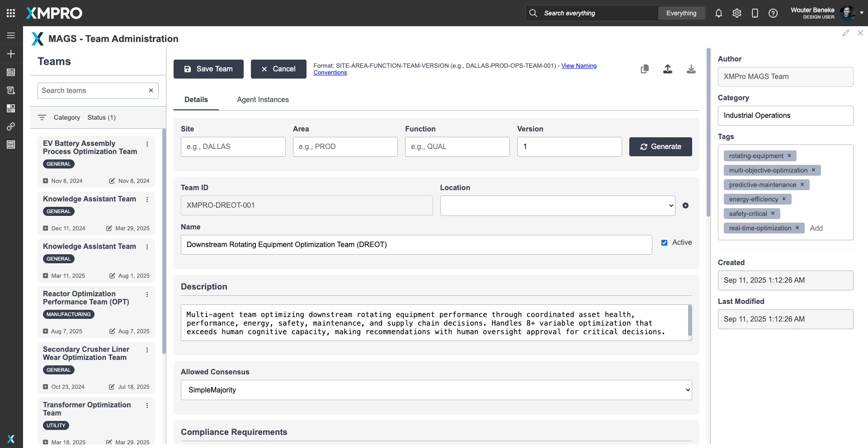Image resolution: width=868 pixels, height=448 pixels.
Task: Remove the safety-critical tag
Action: click(x=773, y=214)
